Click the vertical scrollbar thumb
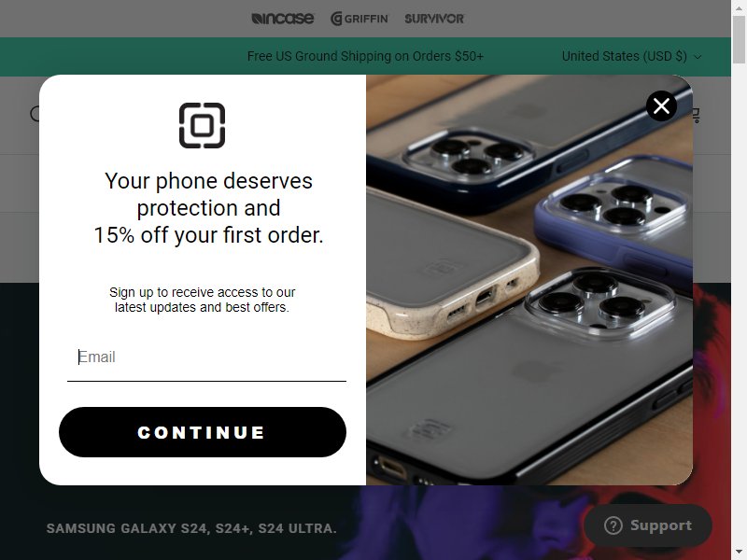Image resolution: width=747 pixels, height=560 pixels. [739, 39]
